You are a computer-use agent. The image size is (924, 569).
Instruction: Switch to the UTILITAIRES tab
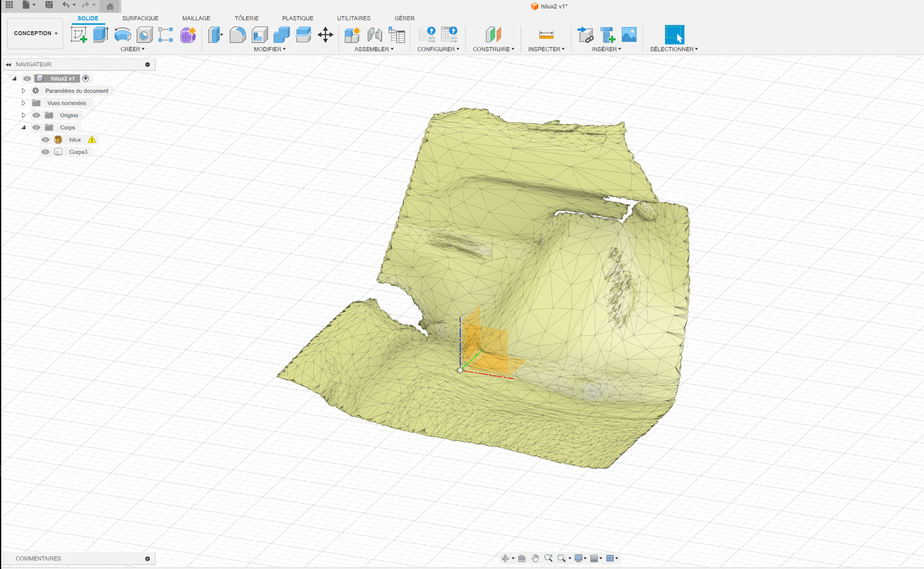point(354,19)
